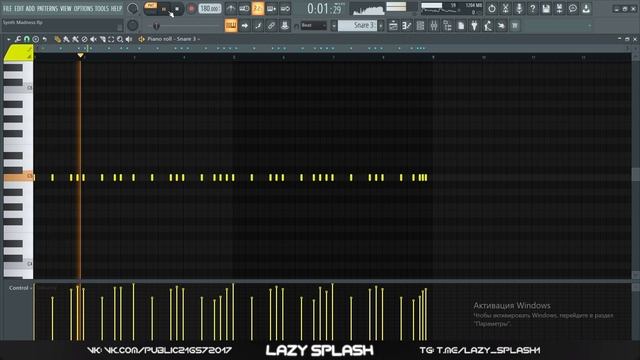The image size is (640, 360).
Task: Open undo history
Action: click(x=492, y=9)
